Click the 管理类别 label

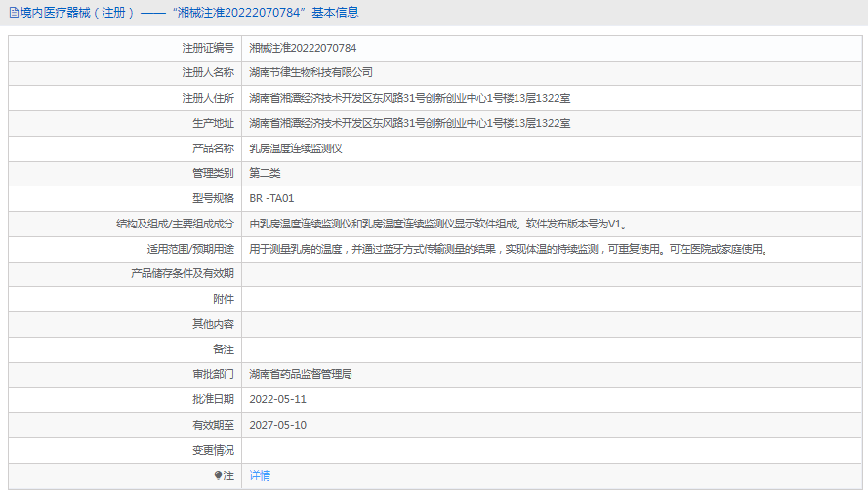tap(213, 173)
